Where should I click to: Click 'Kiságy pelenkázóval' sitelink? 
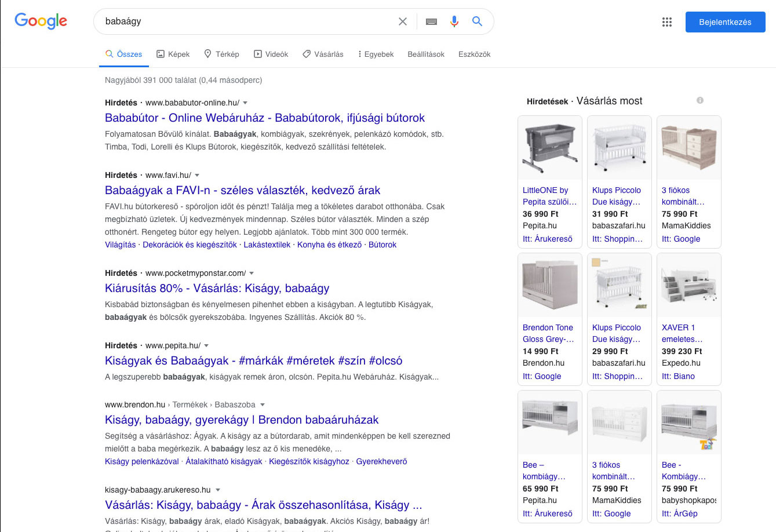point(142,461)
